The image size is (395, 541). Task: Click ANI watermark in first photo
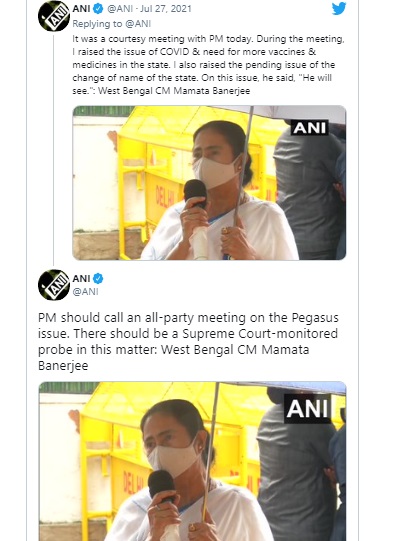(x=309, y=128)
